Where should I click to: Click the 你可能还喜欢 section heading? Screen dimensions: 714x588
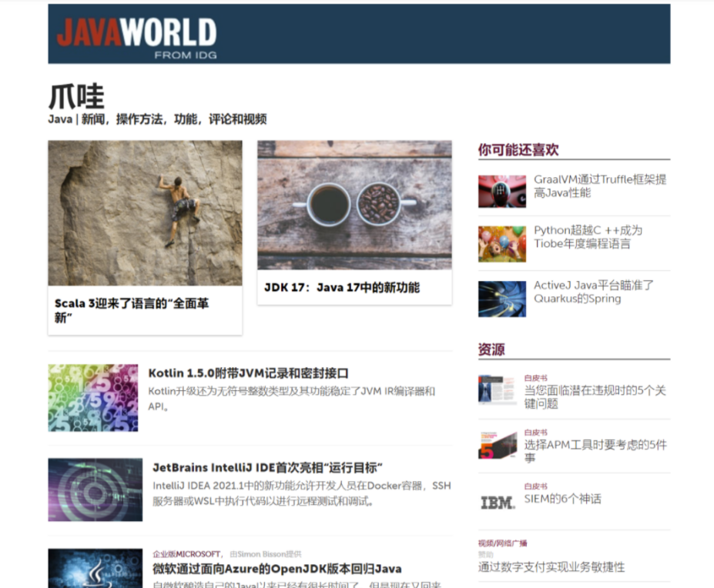point(518,150)
